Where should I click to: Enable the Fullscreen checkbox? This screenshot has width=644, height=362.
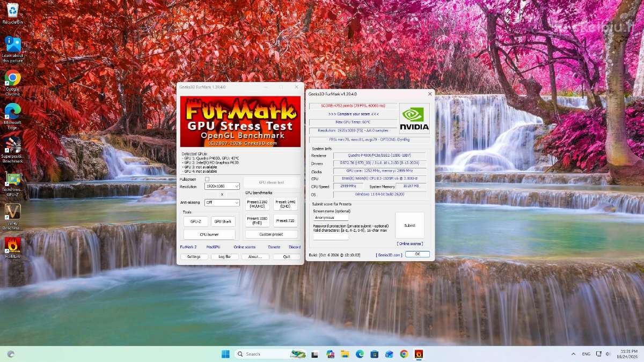pyautogui.click(x=207, y=179)
